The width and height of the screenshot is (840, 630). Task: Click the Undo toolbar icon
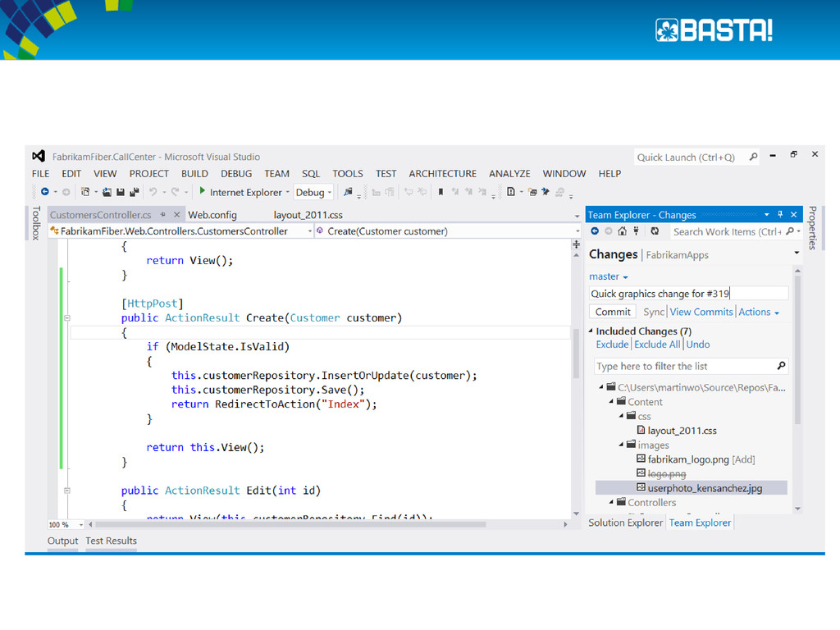point(153,192)
